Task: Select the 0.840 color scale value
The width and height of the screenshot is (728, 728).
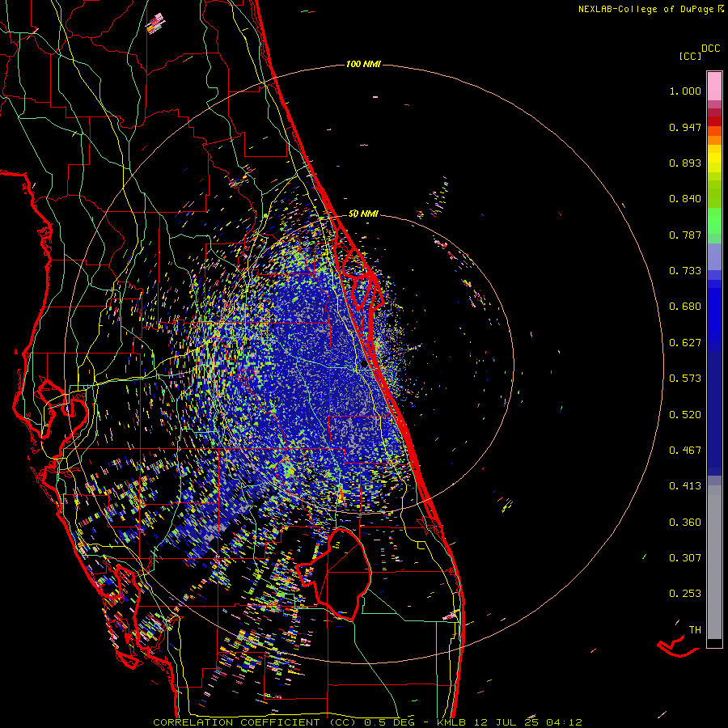Action: [685, 199]
